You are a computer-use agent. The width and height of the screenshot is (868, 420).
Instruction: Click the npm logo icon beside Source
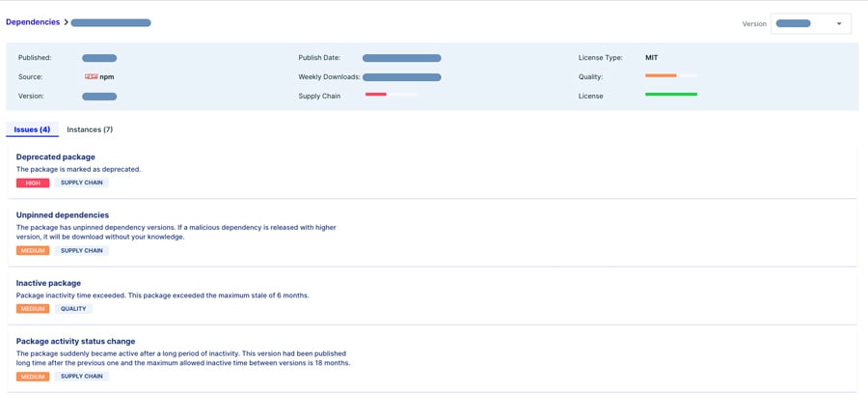91,76
